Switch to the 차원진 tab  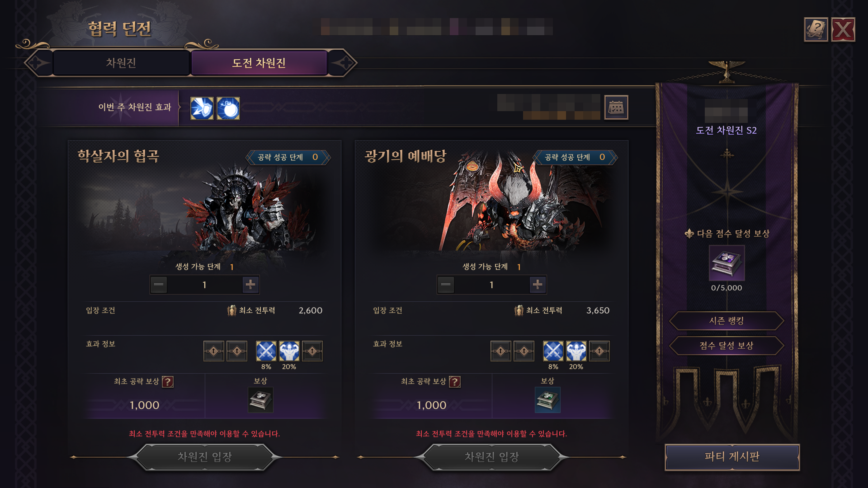(x=121, y=63)
